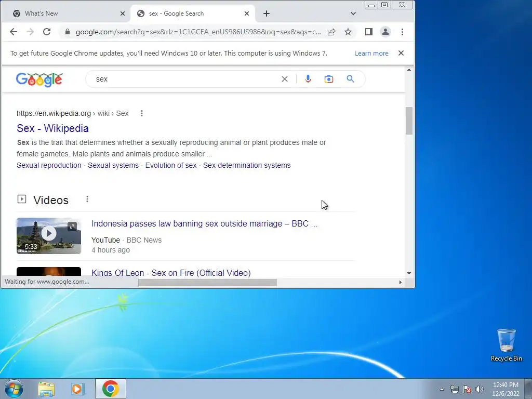The image size is (532, 399).
Task: Open the Action Center flag icon
Action: coord(467,389)
